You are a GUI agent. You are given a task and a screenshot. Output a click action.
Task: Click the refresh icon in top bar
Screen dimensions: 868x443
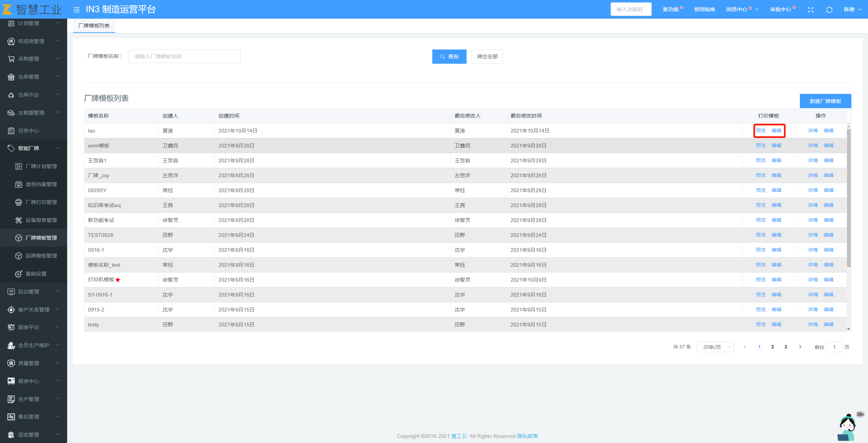(x=829, y=9)
